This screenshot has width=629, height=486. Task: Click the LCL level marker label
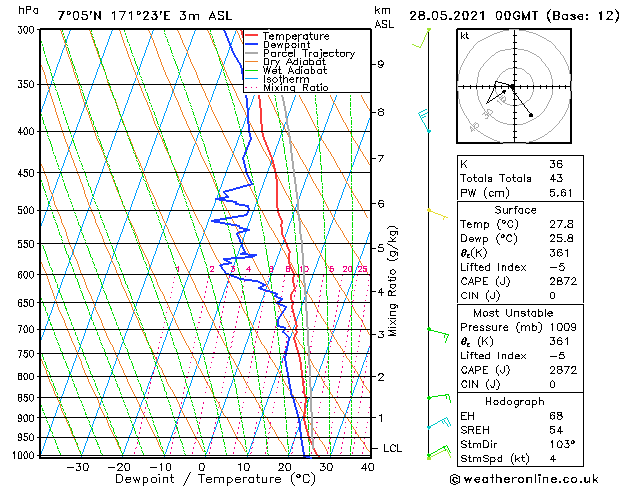tap(392, 448)
